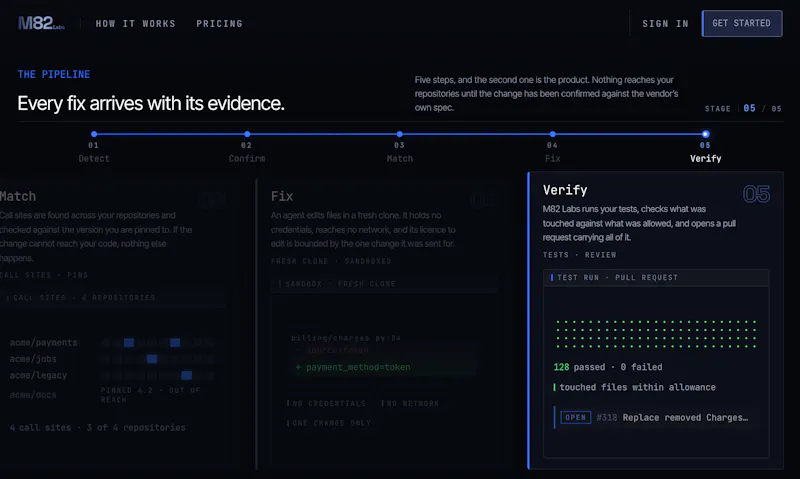Click the acme/jobs repository row
The height and width of the screenshot is (479, 800).
click(x=111, y=359)
